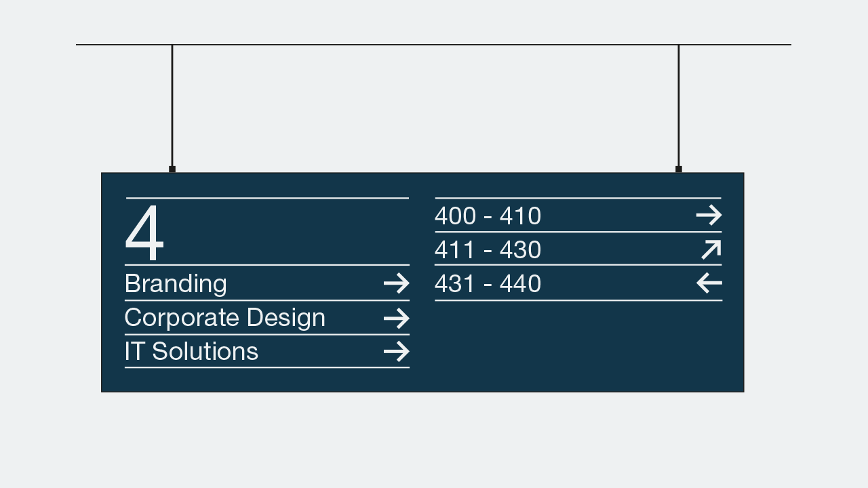Image resolution: width=868 pixels, height=488 pixels.
Task: Select the right suspension rod
Action: (x=678, y=105)
